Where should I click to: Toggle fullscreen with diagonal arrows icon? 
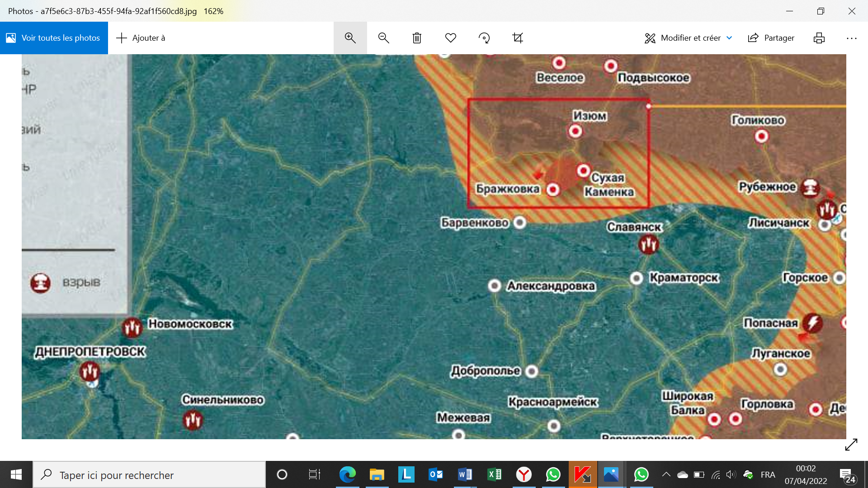click(851, 445)
